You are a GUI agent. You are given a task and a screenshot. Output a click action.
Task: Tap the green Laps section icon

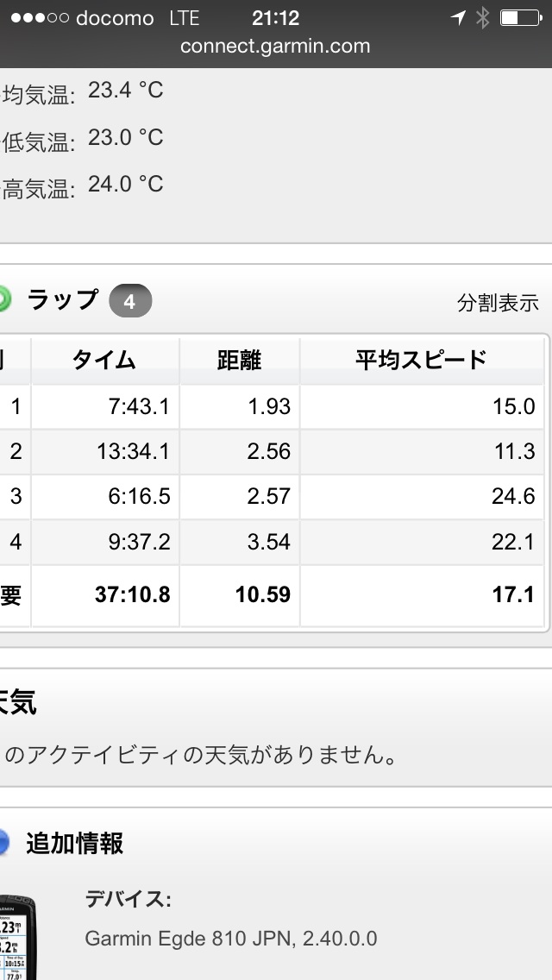pyautogui.click(x=3, y=299)
